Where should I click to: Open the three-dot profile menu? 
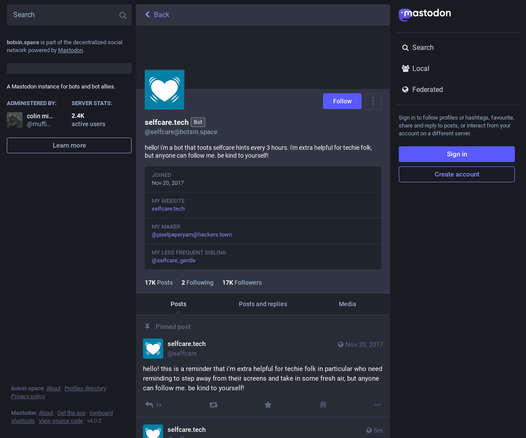[373, 101]
